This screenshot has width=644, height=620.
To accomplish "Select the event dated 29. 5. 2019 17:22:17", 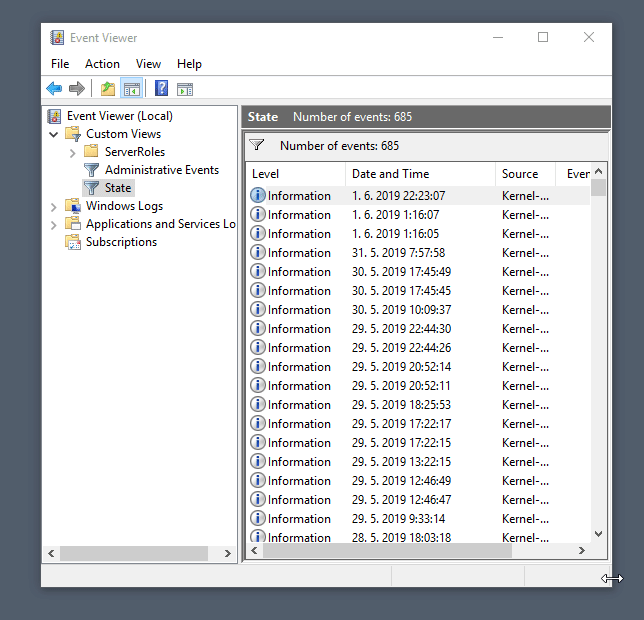I will 419,423.
